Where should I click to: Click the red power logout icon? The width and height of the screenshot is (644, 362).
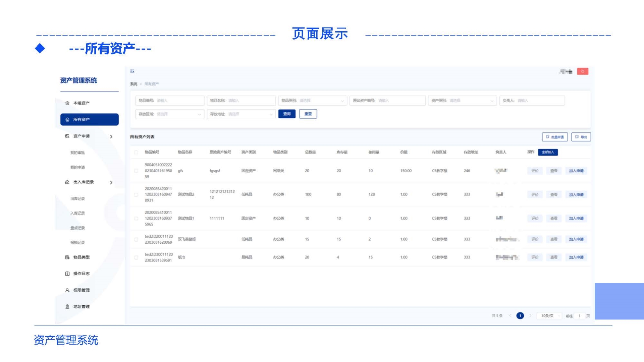coord(583,71)
